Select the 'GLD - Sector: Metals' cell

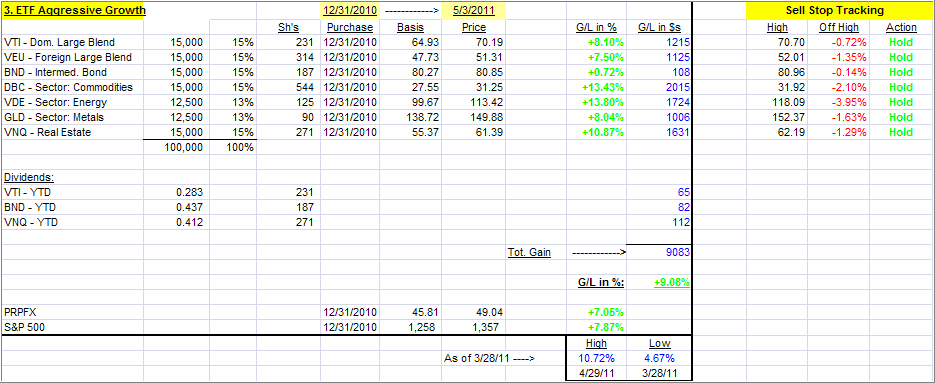(72, 117)
